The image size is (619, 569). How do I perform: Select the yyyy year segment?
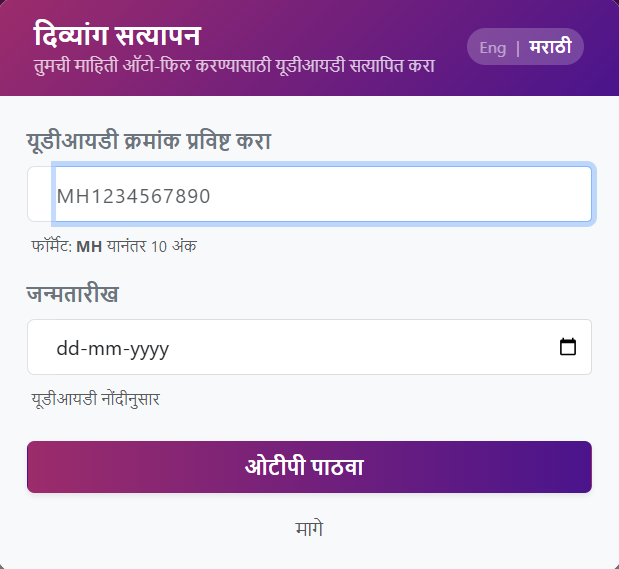pos(146,349)
